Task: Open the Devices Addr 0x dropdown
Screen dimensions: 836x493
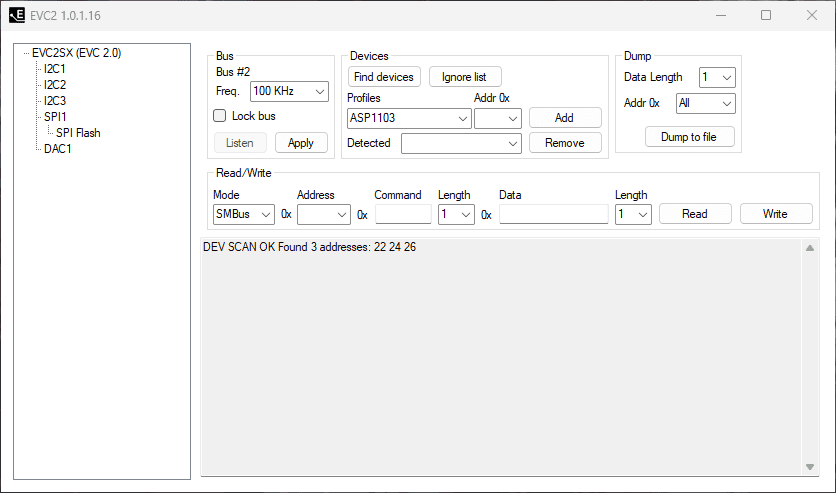Action: [x=497, y=118]
